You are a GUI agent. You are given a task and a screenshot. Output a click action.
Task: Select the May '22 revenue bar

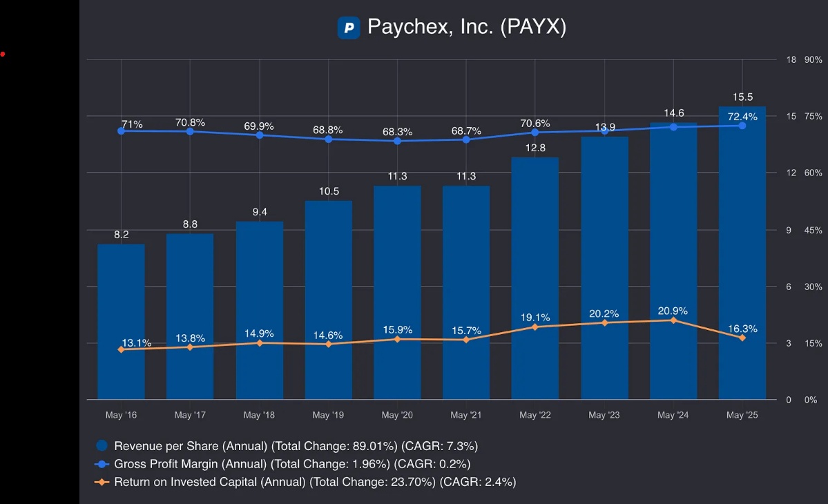coord(535,279)
